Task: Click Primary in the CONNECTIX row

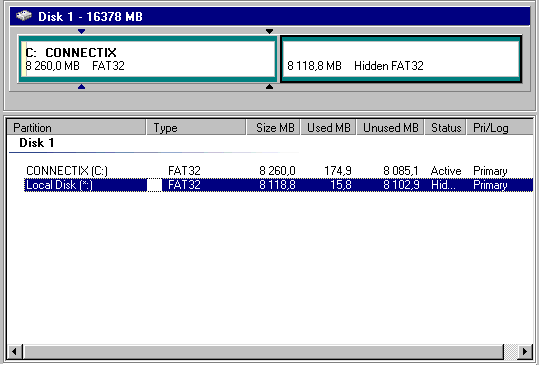Action: 490,171
